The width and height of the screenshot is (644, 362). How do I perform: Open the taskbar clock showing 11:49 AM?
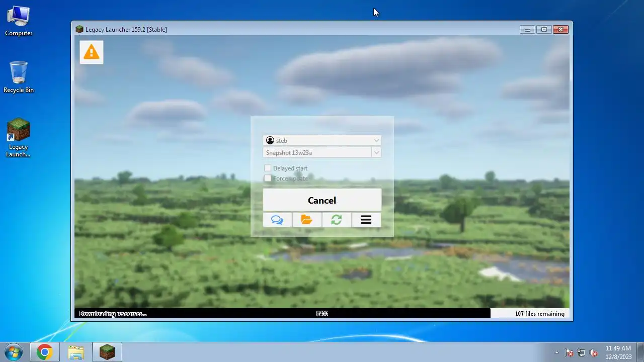tap(618, 352)
